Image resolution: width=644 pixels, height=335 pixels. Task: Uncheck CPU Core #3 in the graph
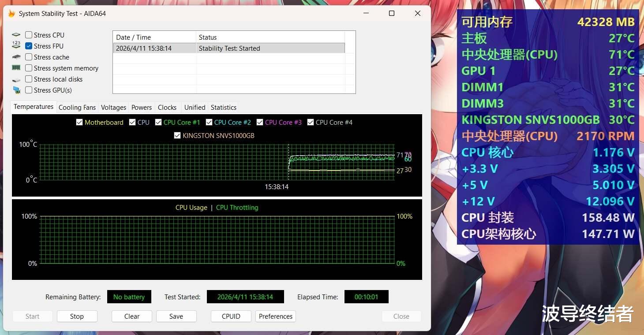[x=260, y=122]
